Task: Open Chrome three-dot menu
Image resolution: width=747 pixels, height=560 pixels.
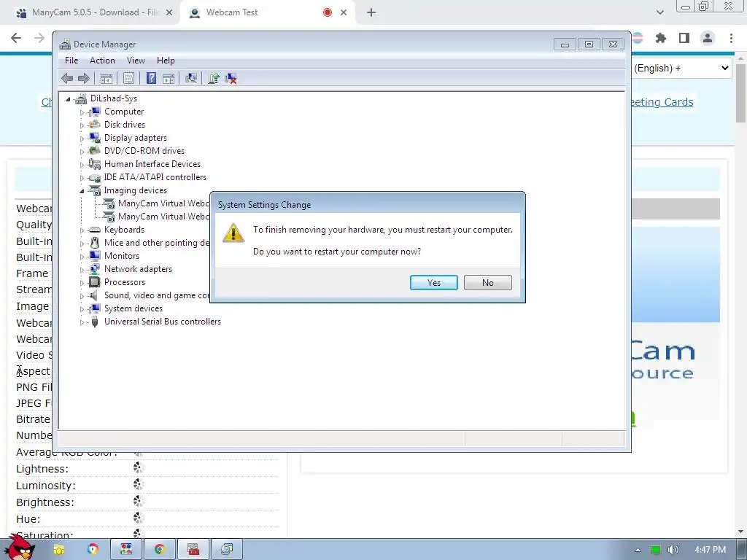Action: pos(731,38)
